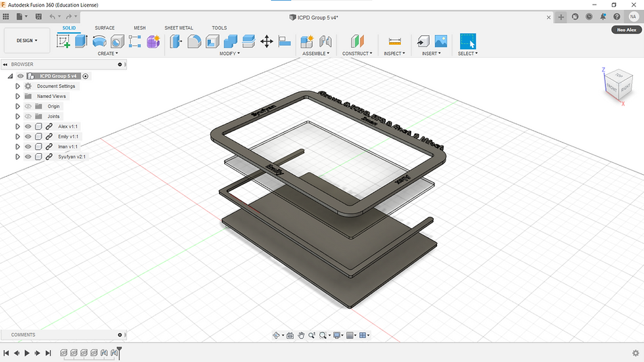Click the Redo arrow
Screen dimensions: 644x362
click(x=68, y=16)
